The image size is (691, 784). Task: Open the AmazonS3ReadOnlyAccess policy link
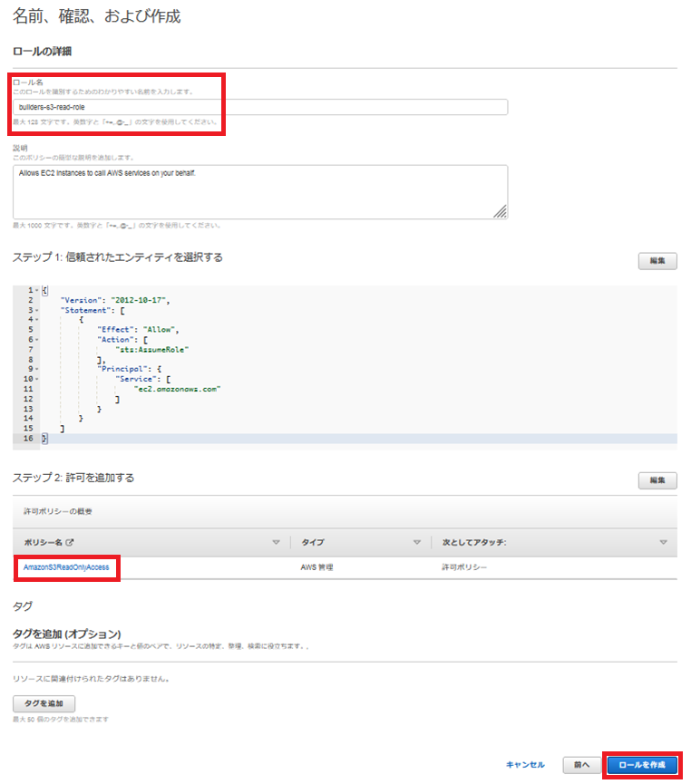click(66, 566)
